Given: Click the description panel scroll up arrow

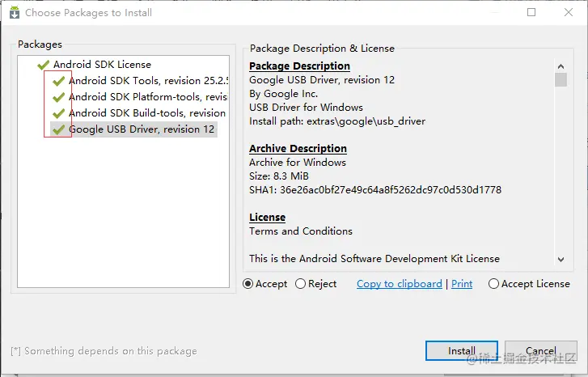Looking at the screenshot, I should tap(561, 66).
